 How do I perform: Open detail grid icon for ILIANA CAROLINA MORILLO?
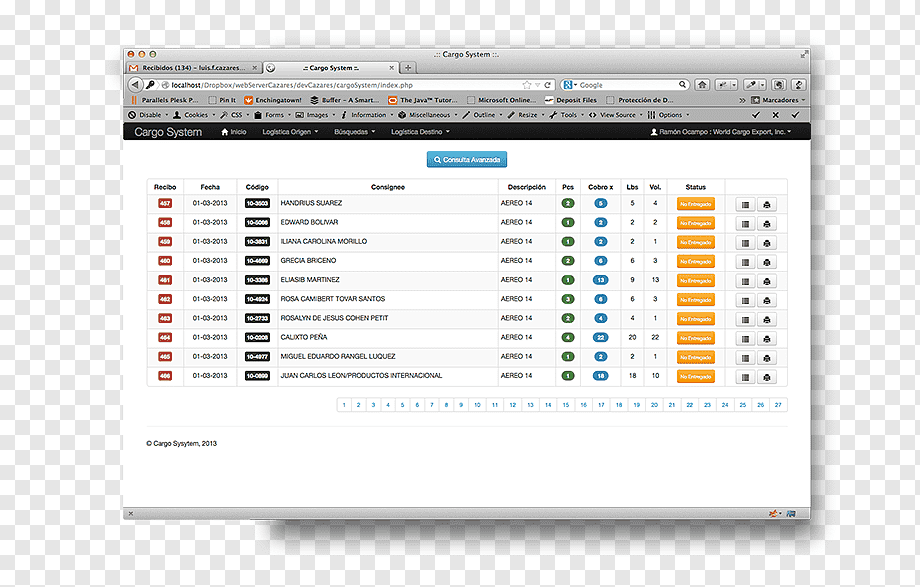(x=745, y=243)
